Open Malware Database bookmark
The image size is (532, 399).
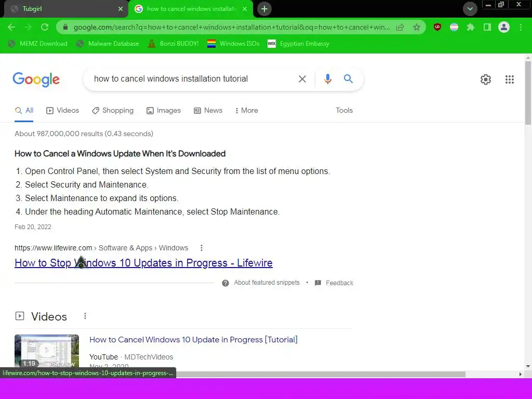pyautogui.click(x=108, y=44)
